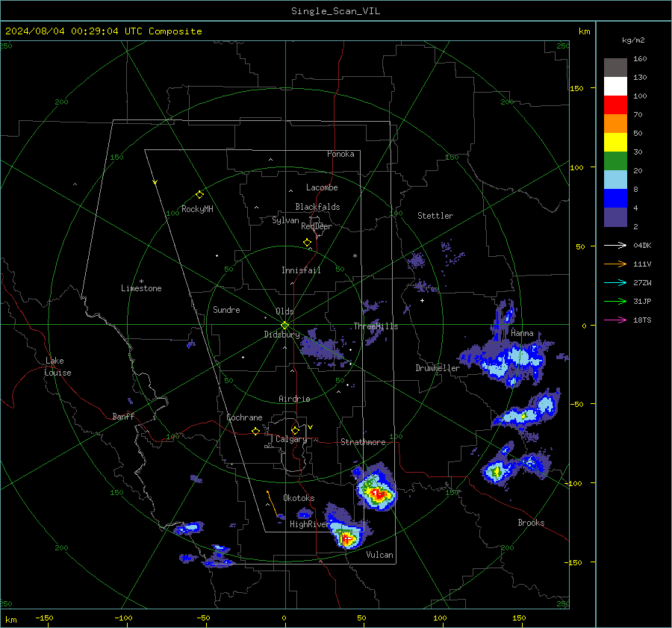672x628 pixels.
Task: Click the Brooks city label
Action: pos(531,523)
